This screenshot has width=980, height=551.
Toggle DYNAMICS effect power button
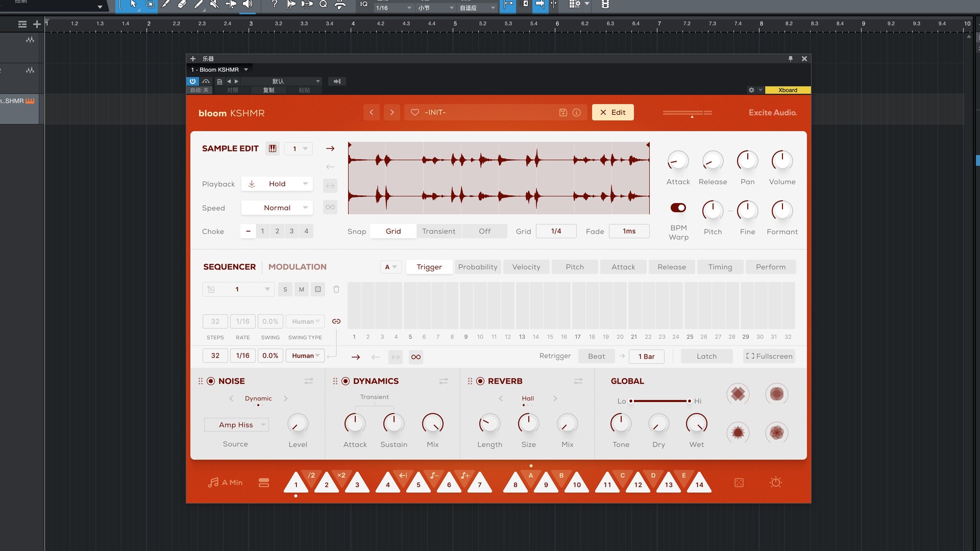[x=346, y=381]
